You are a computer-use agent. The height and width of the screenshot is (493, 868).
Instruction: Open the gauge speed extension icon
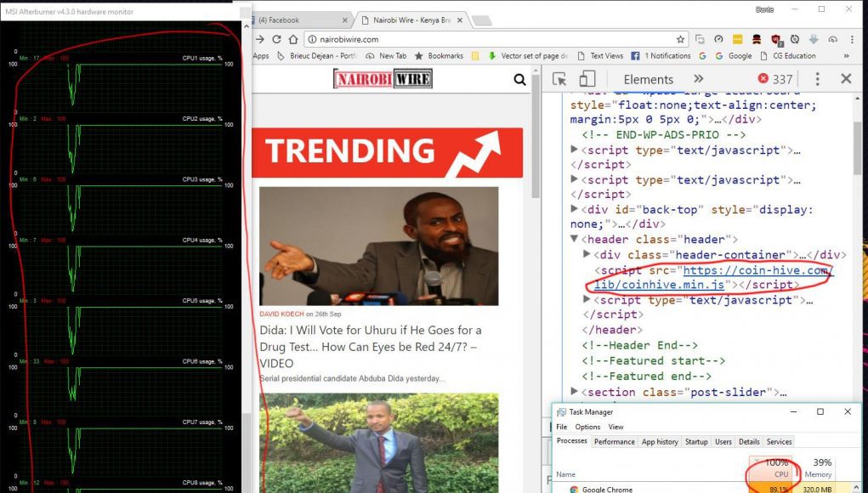point(718,39)
